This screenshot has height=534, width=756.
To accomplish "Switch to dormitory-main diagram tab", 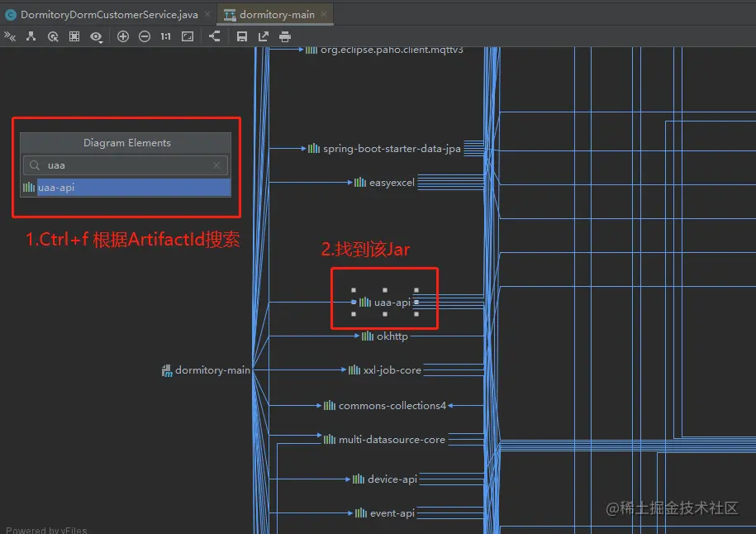I will (277, 15).
